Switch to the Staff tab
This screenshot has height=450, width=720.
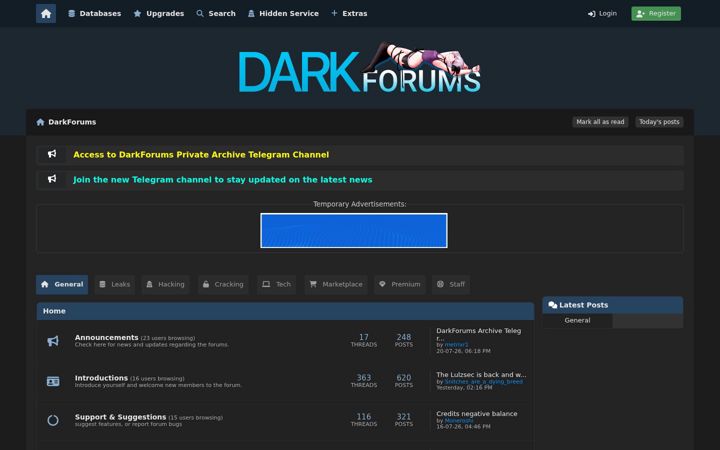pos(450,284)
